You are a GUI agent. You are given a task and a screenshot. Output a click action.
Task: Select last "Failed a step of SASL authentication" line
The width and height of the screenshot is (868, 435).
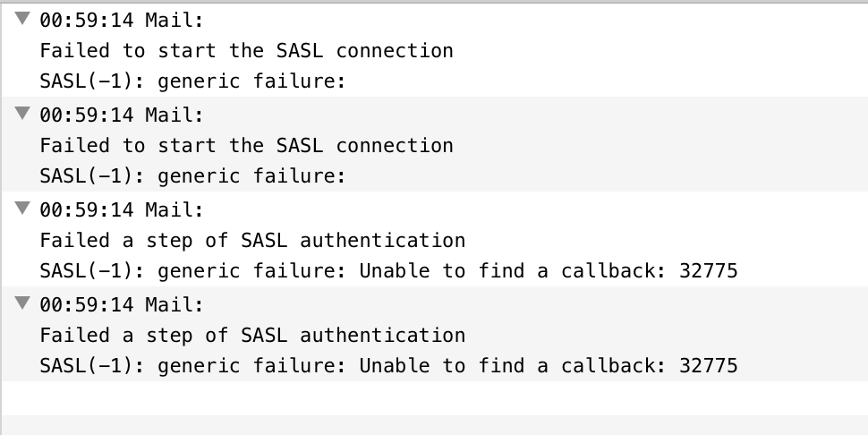(x=252, y=336)
